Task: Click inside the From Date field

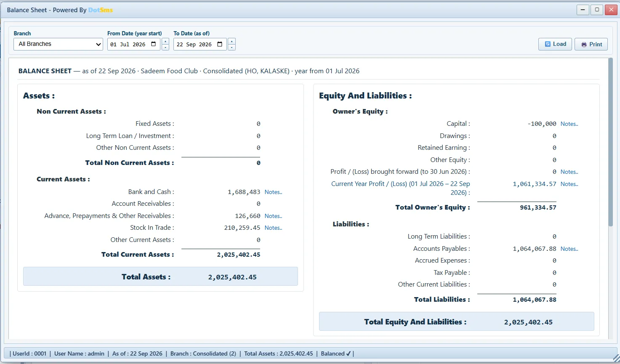Action: coord(134,44)
